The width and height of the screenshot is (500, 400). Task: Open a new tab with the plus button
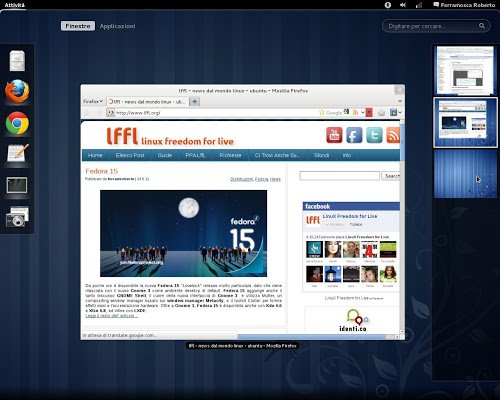(195, 101)
